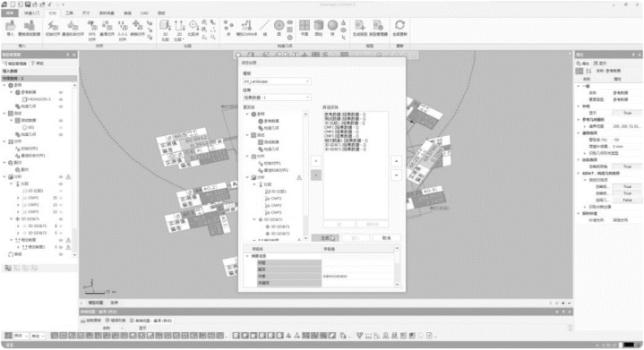Click the sphere geometry icon
The height and width of the screenshot is (350, 644).
coord(332,28)
